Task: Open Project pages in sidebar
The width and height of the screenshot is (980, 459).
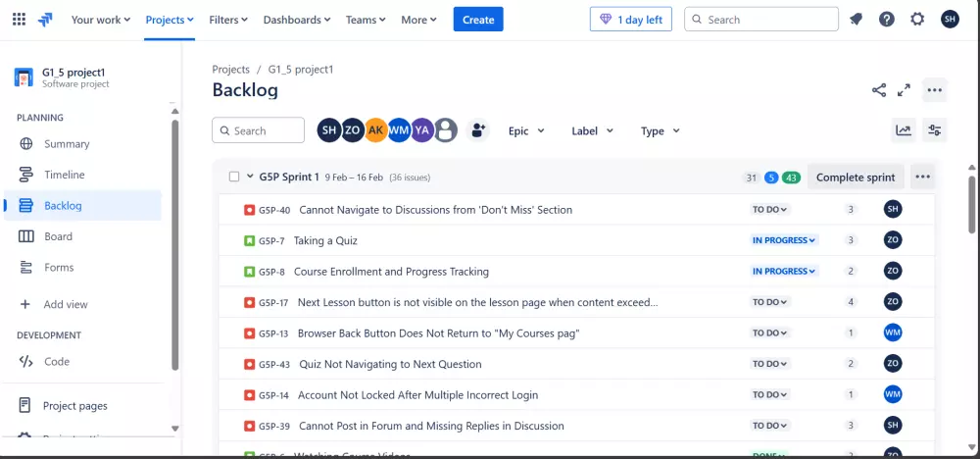Action: point(82,406)
